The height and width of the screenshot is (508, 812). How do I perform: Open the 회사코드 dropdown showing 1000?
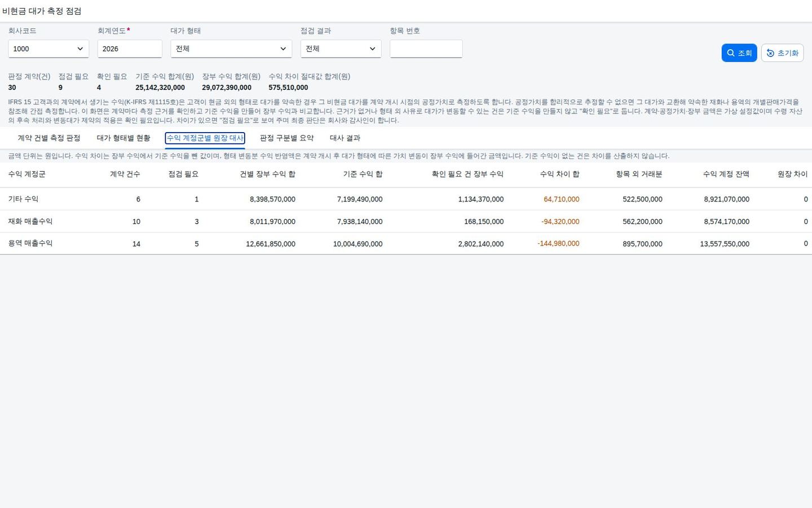(48, 49)
